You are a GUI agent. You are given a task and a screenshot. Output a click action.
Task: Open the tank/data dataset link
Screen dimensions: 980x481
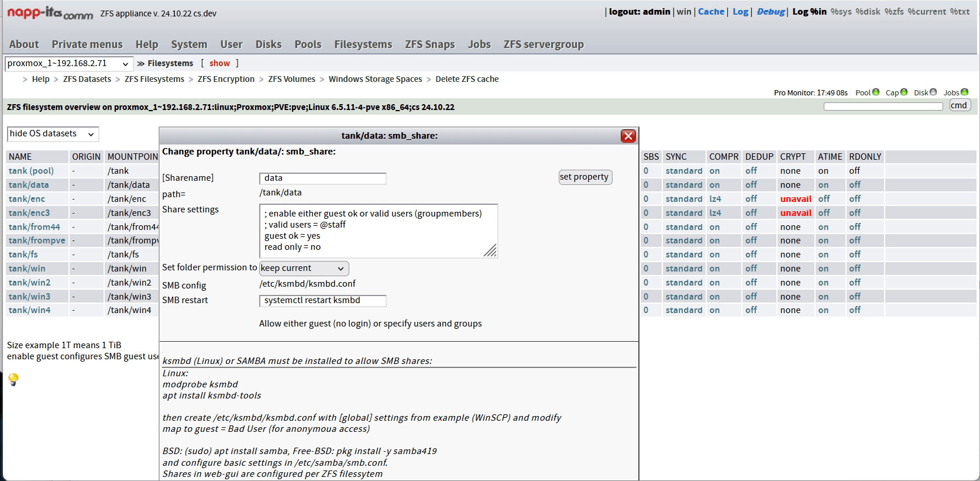click(29, 185)
